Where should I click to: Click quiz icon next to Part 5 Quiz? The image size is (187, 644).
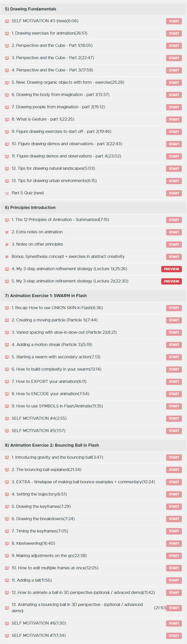(x=7, y=193)
